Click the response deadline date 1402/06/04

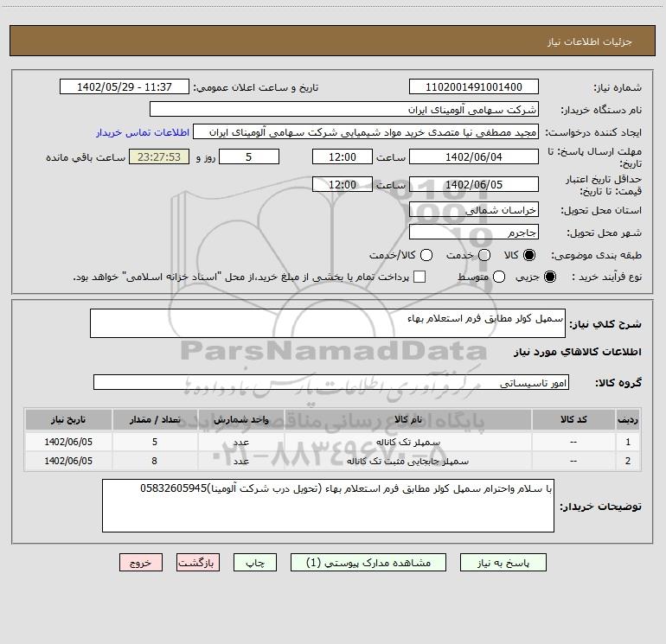(474, 157)
